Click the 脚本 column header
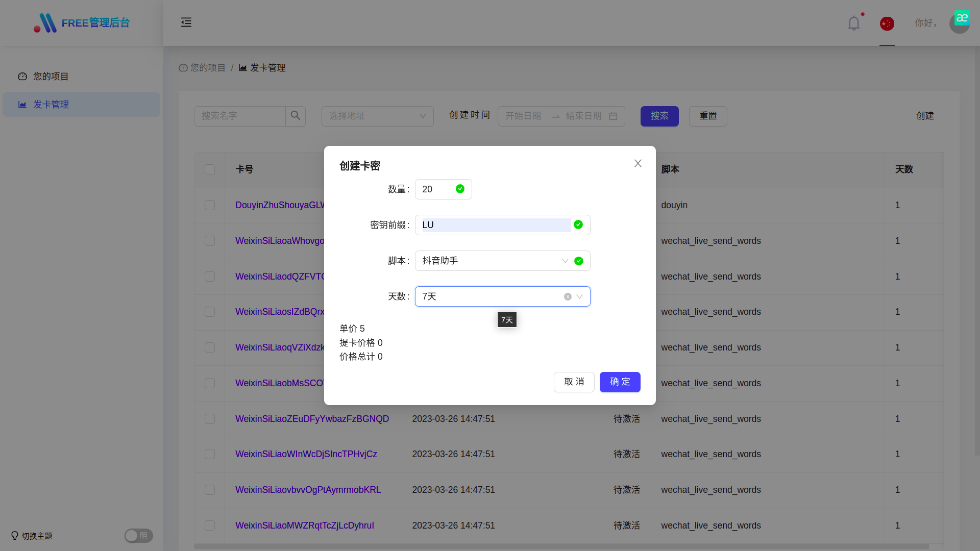The height and width of the screenshot is (551, 980). pyautogui.click(x=670, y=169)
